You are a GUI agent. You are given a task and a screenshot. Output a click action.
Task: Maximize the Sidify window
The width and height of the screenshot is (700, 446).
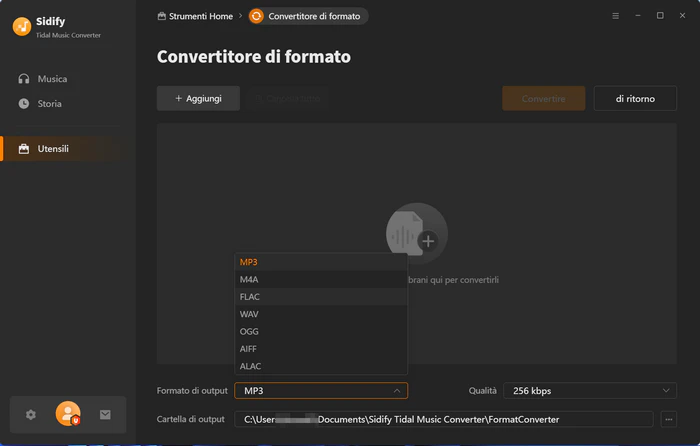point(660,16)
